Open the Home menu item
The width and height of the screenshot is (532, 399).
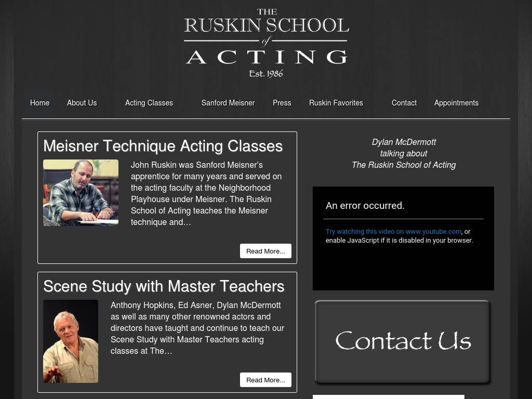coord(40,103)
